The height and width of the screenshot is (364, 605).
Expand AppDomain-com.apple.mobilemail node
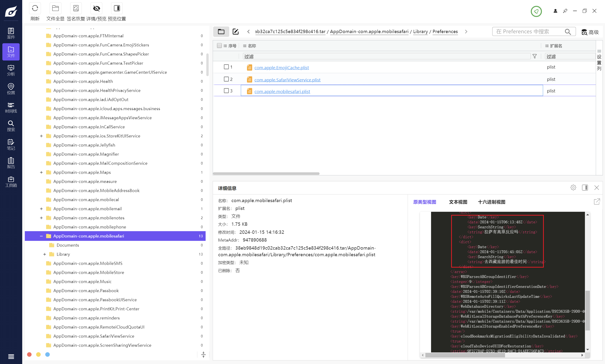pos(41,209)
